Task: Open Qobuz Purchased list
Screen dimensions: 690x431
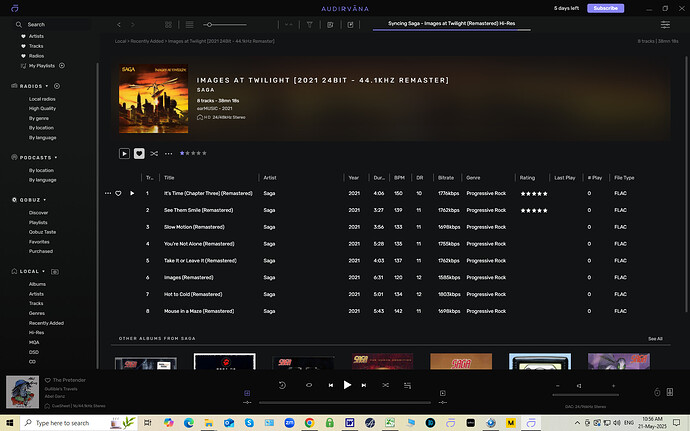Action: click(40, 251)
